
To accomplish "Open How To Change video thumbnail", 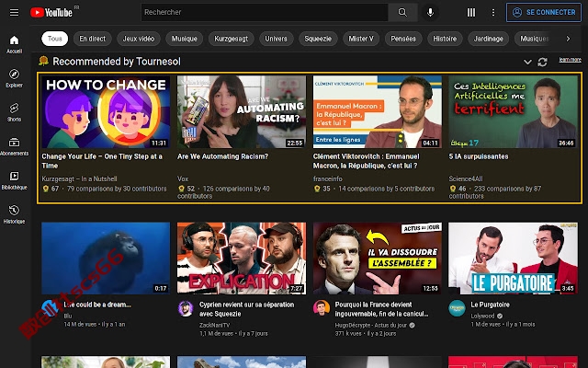I will pyautogui.click(x=106, y=112).
